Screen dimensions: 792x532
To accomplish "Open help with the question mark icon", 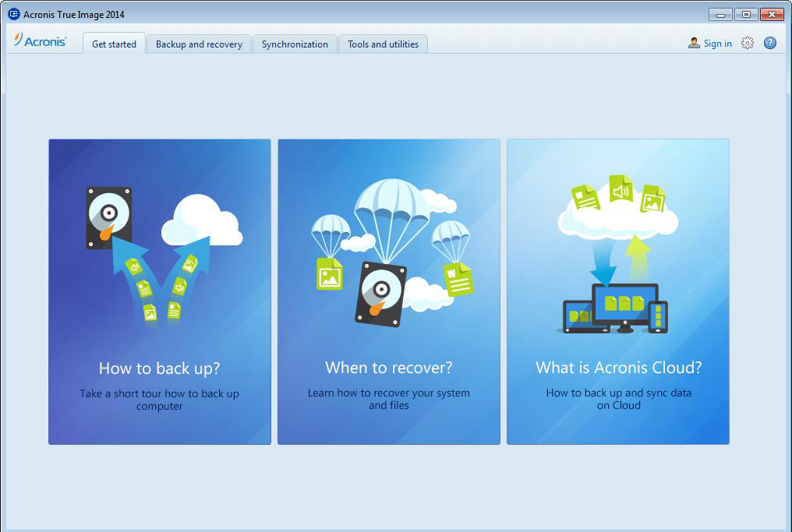I will coord(769,44).
